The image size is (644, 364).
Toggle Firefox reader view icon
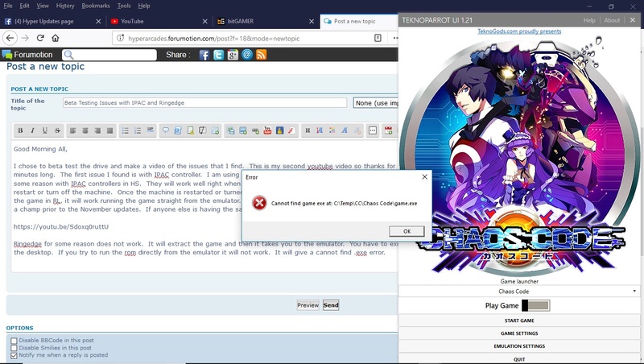(x=378, y=38)
